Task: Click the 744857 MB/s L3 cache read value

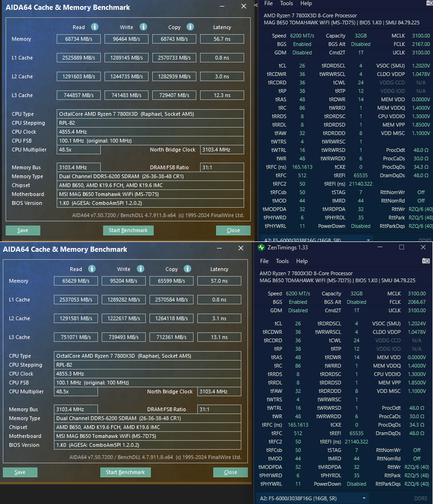Action: pyautogui.click(x=79, y=95)
